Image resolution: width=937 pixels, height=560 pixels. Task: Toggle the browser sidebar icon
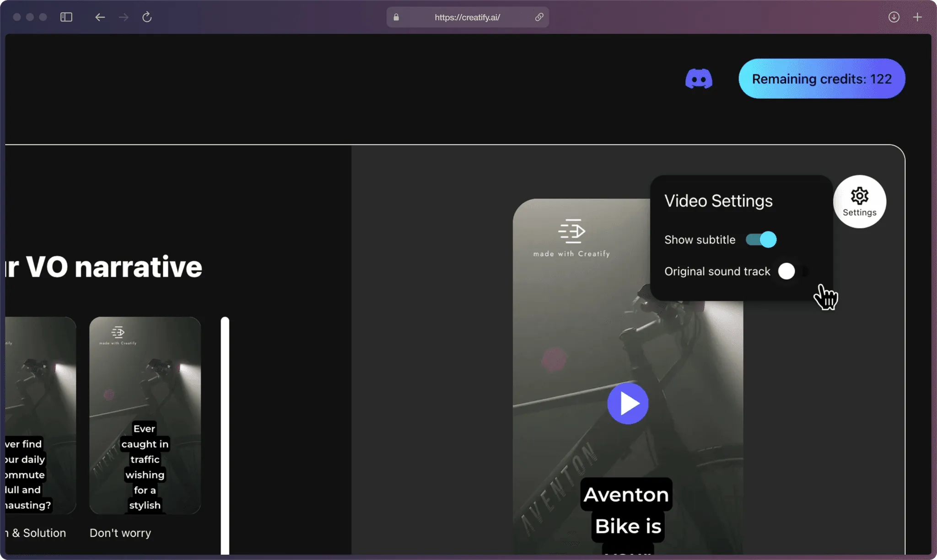click(66, 17)
